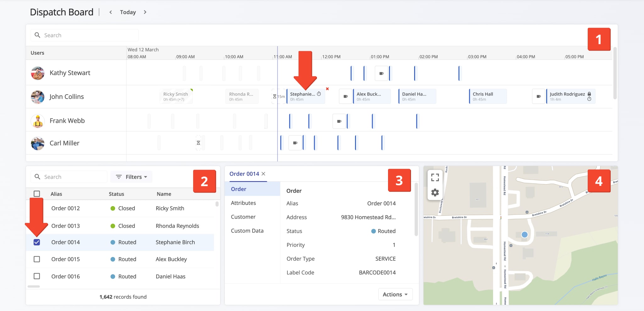The image size is (644, 311).
Task: Select Judith Rodriguez timeline block
Action: tap(571, 96)
